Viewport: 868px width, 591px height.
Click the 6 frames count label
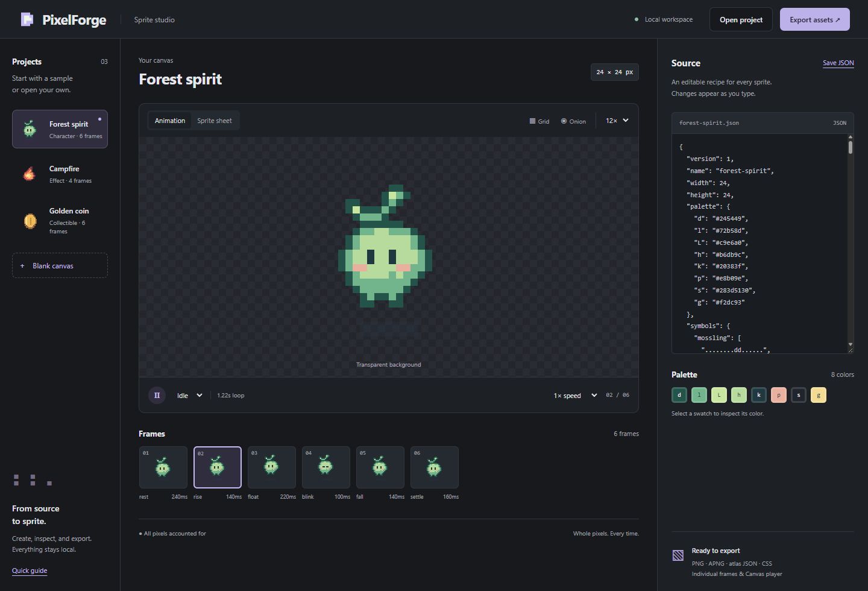click(x=626, y=434)
